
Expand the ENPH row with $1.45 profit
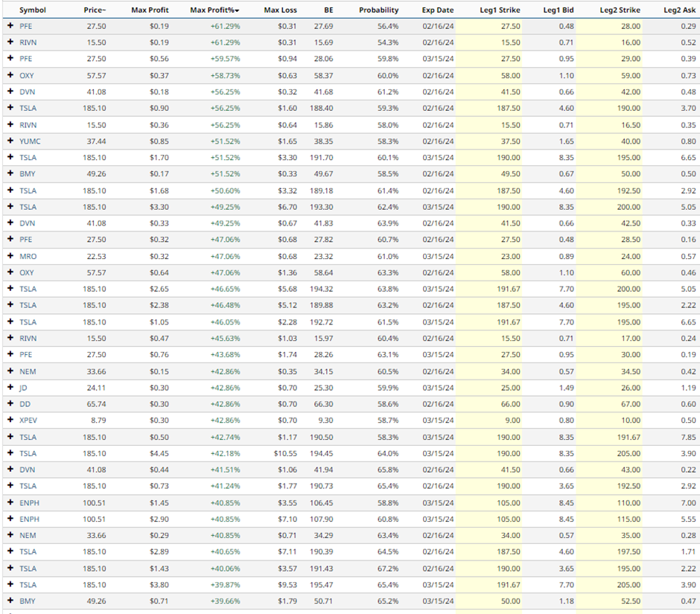10,502
